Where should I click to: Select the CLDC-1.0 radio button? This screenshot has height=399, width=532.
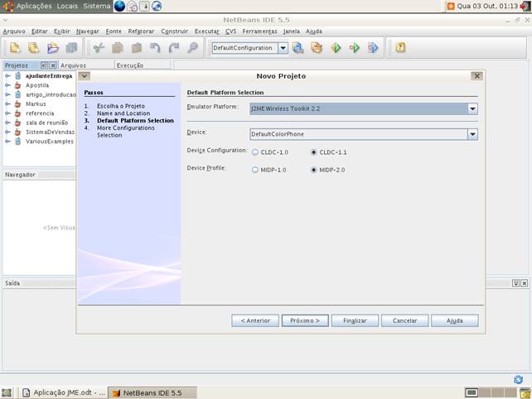click(x=255, y=152)
